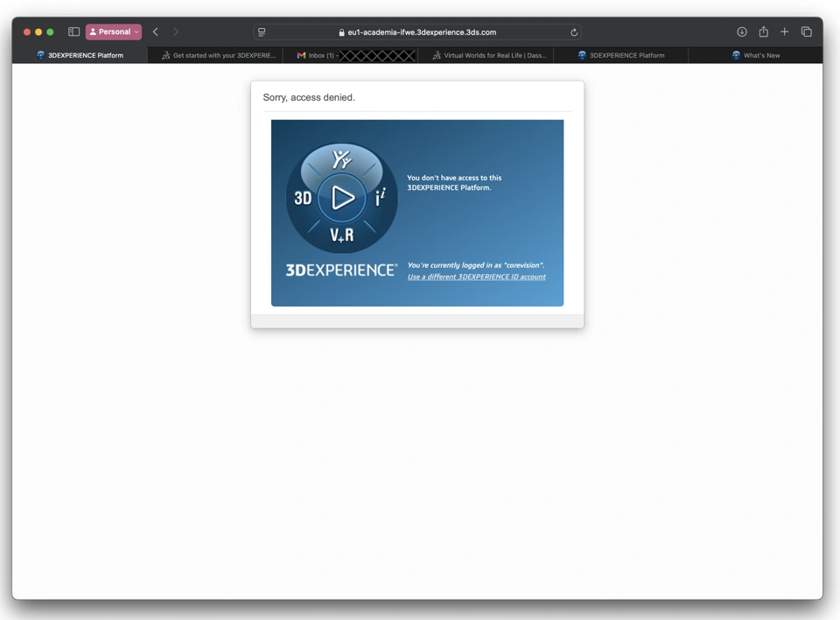
Task: Switch to first 3DEXPERIENCE Platform tab
Action: coord(80,55)
